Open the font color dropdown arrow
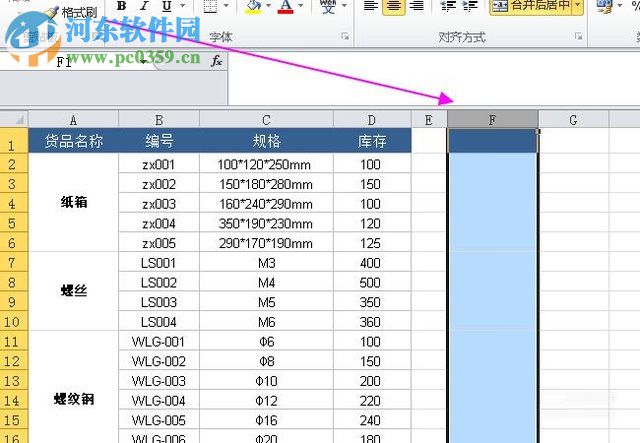Image resolution: width=640 pixels, height=443 pixels. (300, 6)
